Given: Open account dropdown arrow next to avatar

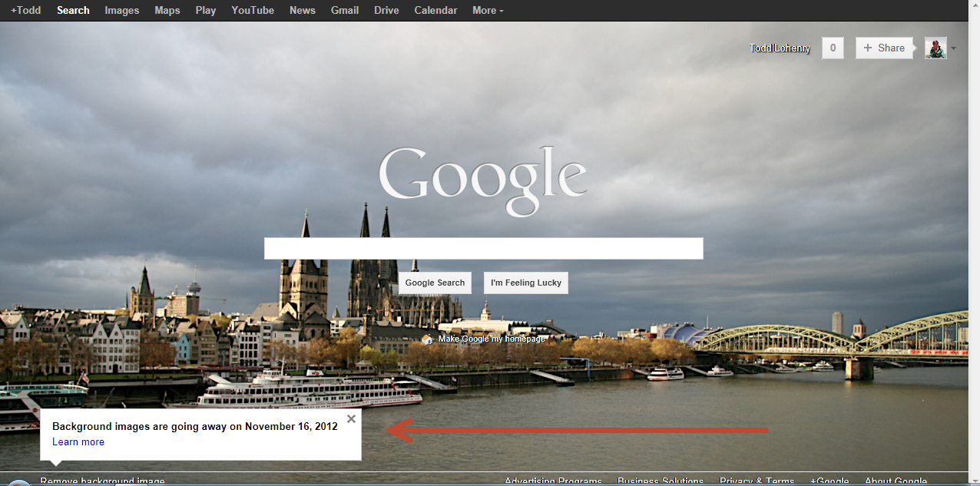Looking at the screenshot, I should click(954, 48).
